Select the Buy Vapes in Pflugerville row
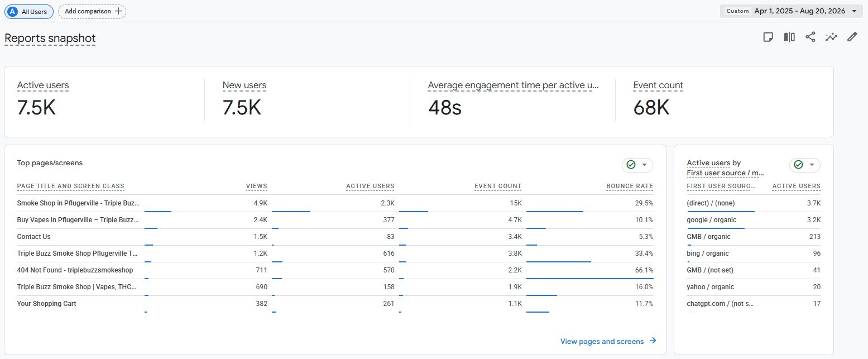 pos(335,220)
